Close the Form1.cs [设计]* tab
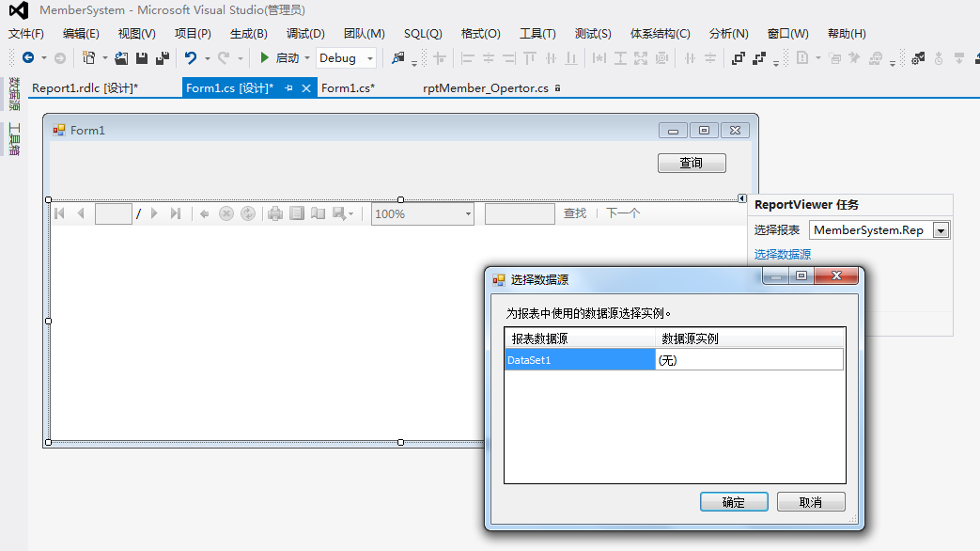The width and height of the screenshot is (980, 551). pos(306,88)
